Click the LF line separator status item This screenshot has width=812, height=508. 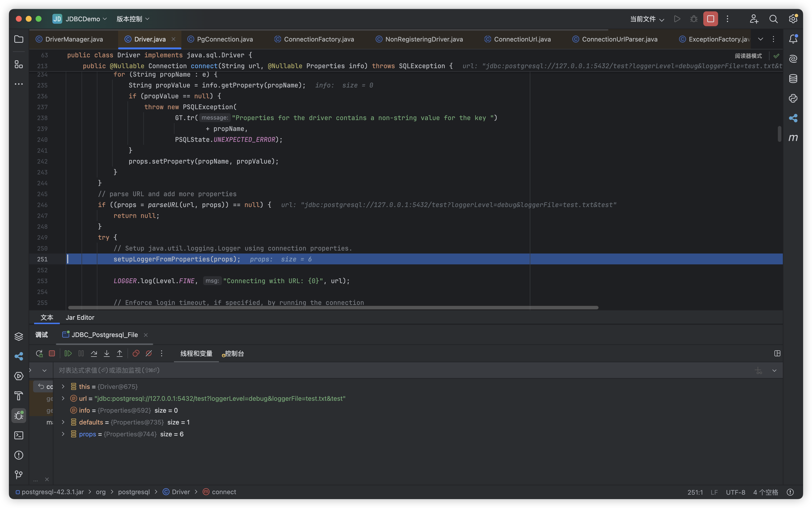(714, 492)
